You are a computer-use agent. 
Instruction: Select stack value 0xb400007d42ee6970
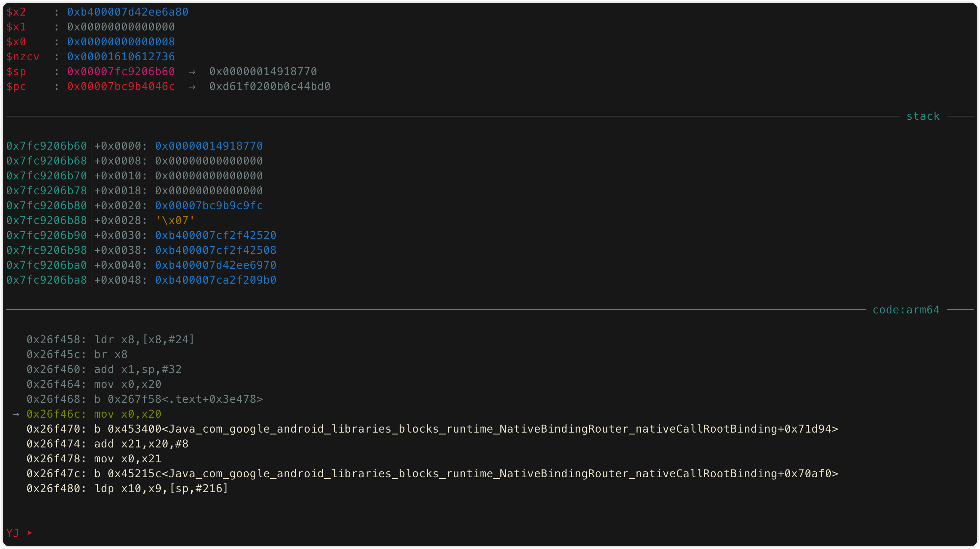[215, 265]
